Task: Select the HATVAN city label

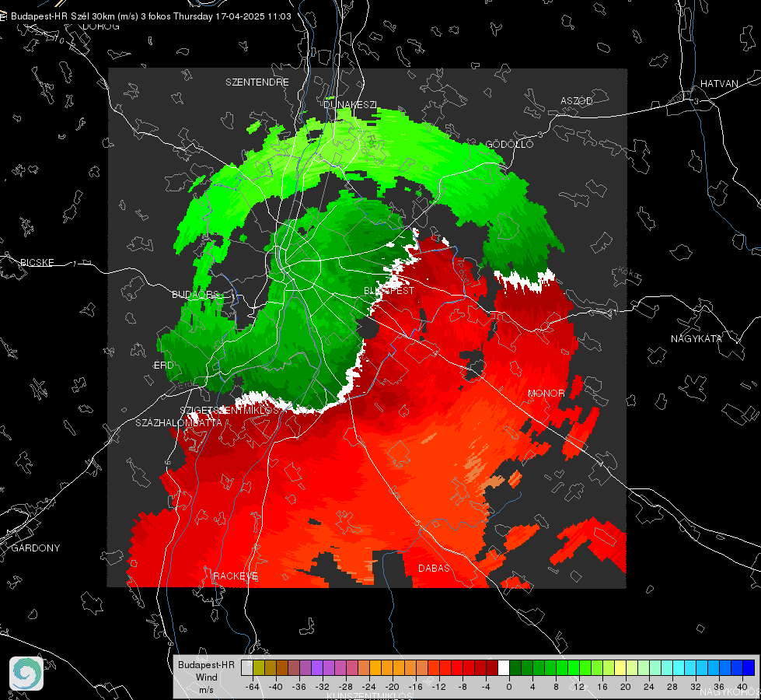Action: pyautogui.click(x=719, y=83)
